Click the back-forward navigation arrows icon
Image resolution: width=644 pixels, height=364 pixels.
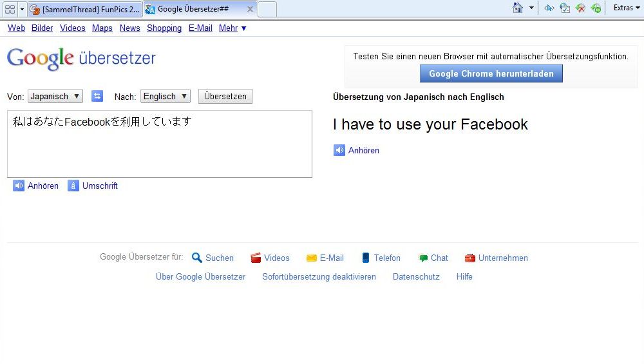pyautogui.click(x=549, y=8)
